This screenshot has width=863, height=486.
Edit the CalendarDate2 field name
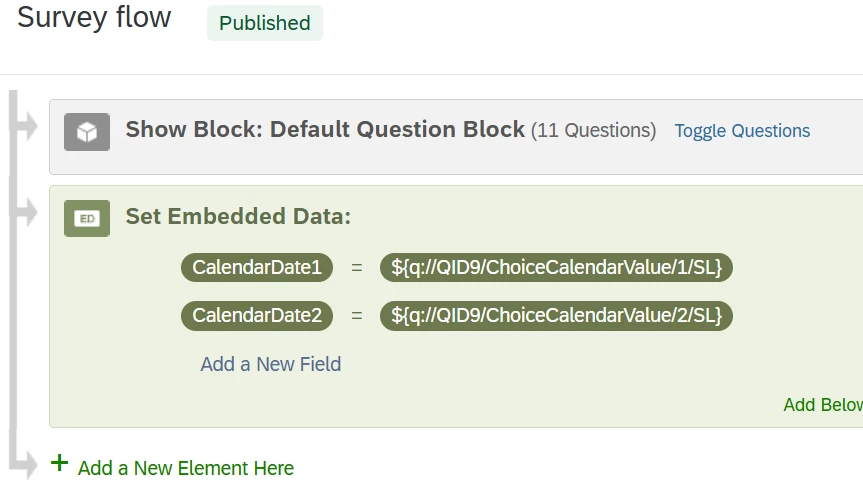tap(257, 315)
